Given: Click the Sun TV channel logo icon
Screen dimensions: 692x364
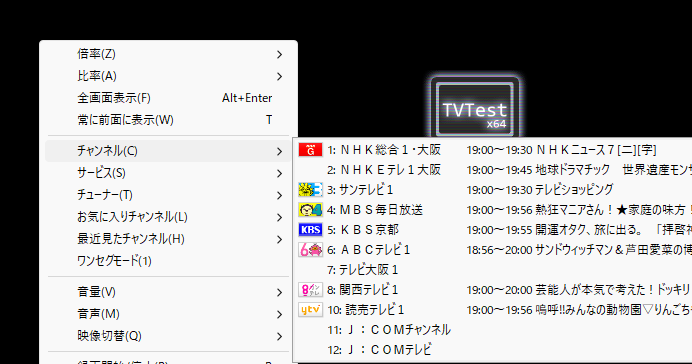Looking at the screenshot, I should (310, 190).
